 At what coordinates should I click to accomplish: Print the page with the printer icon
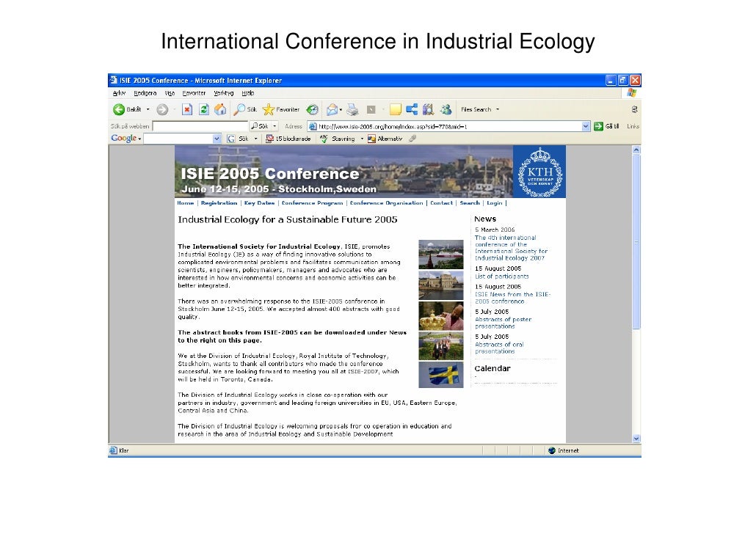pyautogui.click(x=352, y=110)
